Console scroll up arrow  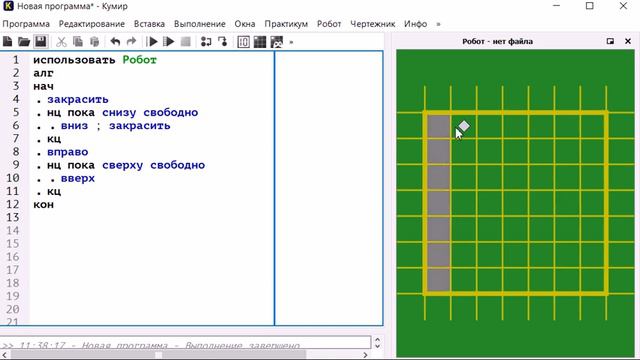point(378,340)
